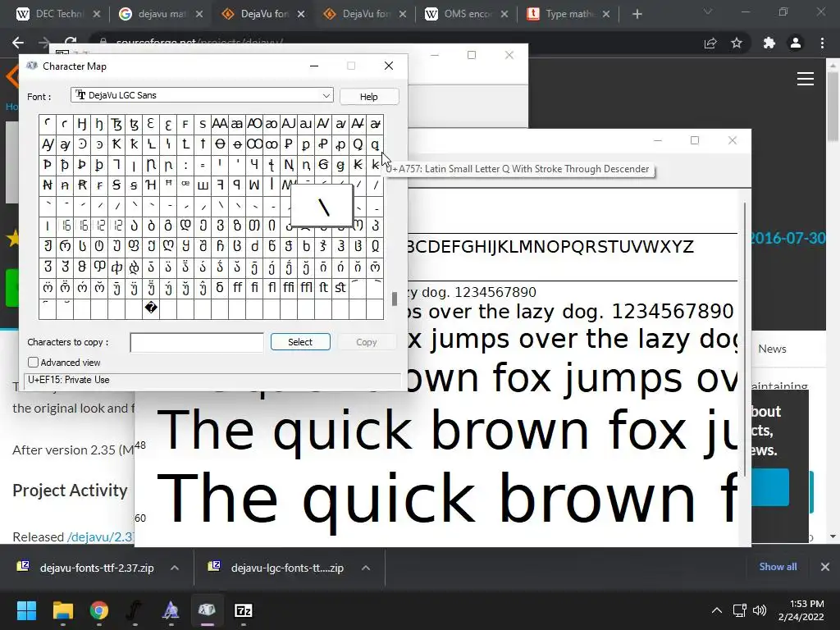
Task: Close the Chrome downloads bar
Action: coord(825,567)
